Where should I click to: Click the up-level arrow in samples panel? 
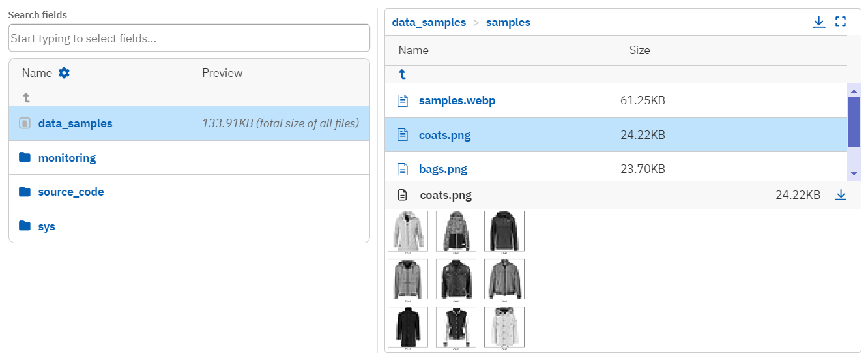tap(403, 74)
